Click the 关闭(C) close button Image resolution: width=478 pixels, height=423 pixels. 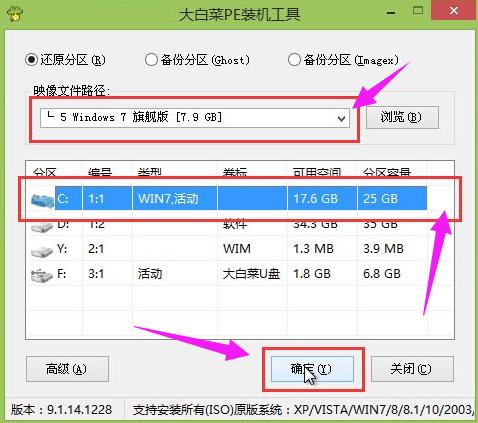[412, 369]
